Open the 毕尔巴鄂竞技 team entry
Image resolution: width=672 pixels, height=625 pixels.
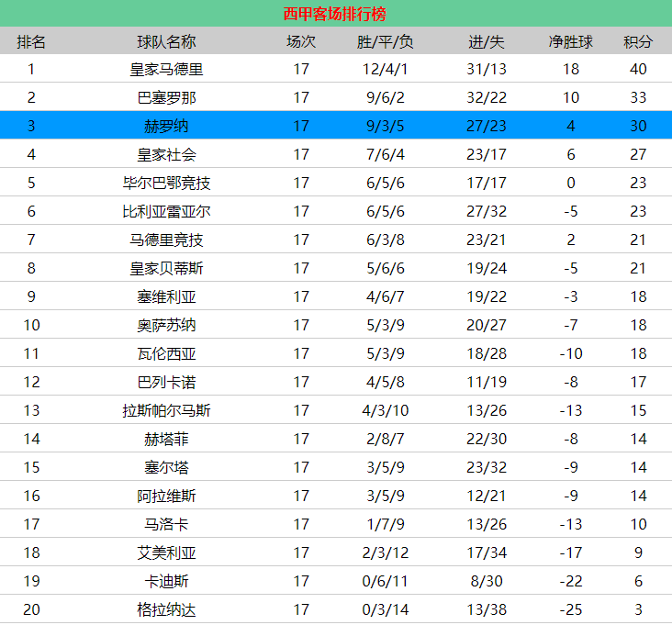tap(166, 184)
